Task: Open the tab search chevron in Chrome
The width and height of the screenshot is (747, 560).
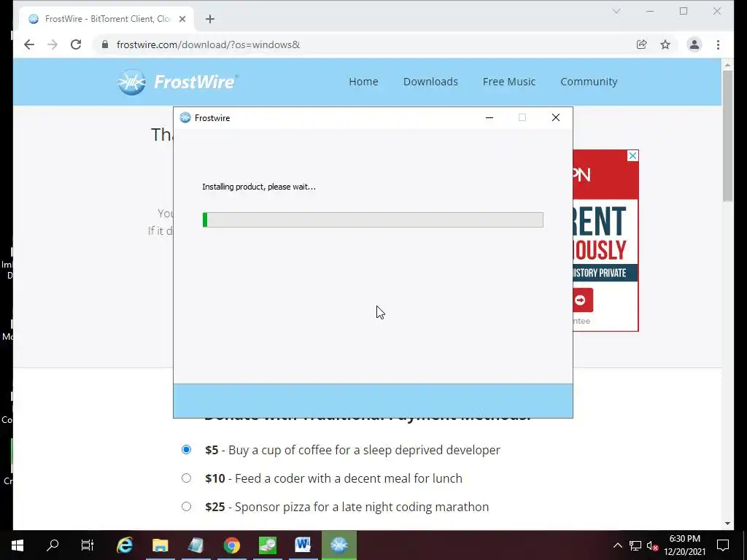Action: pos(616,11)
